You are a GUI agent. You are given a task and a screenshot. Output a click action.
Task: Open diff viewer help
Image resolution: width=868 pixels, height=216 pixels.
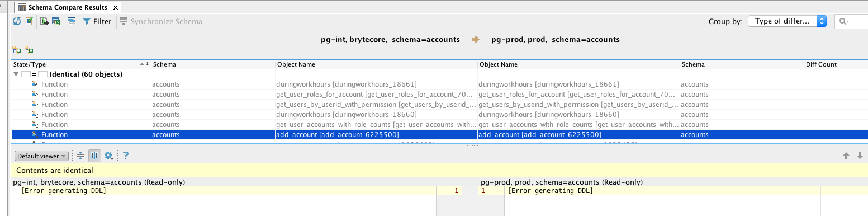click(126, 156)
